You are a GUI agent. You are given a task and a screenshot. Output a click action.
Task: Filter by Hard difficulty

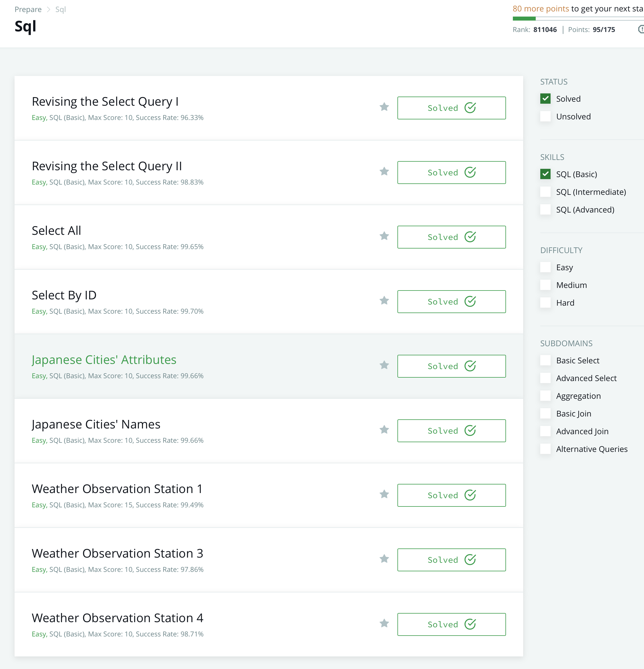pyautogui.click(x=545, y=303)
